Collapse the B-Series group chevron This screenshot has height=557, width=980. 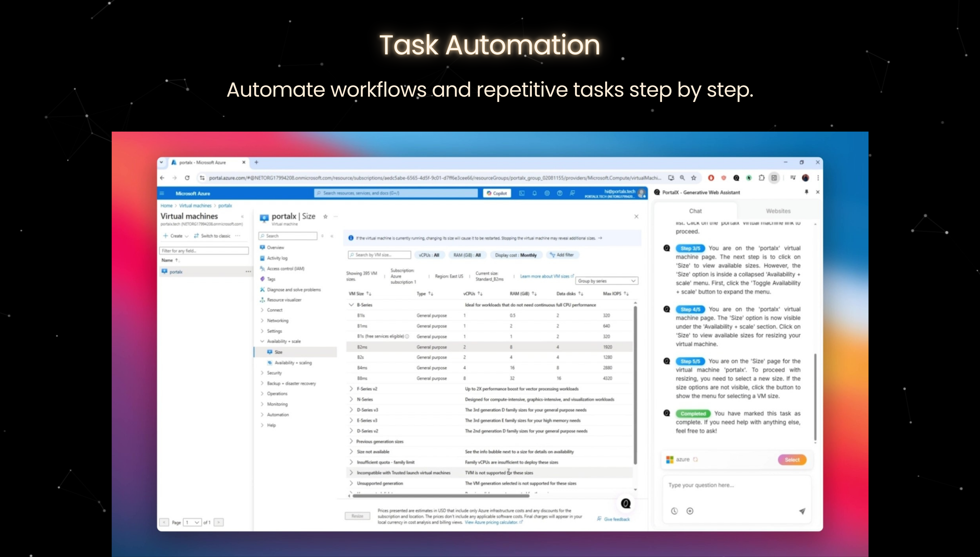coord(351,305)
